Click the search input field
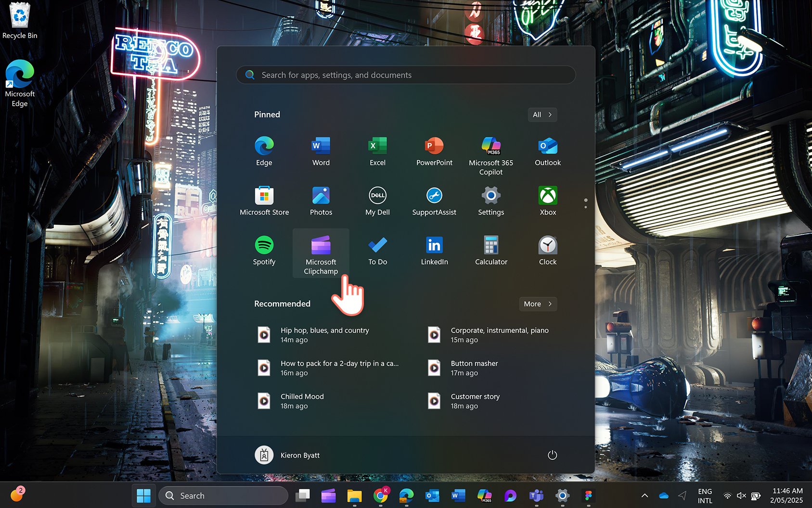 405,75
